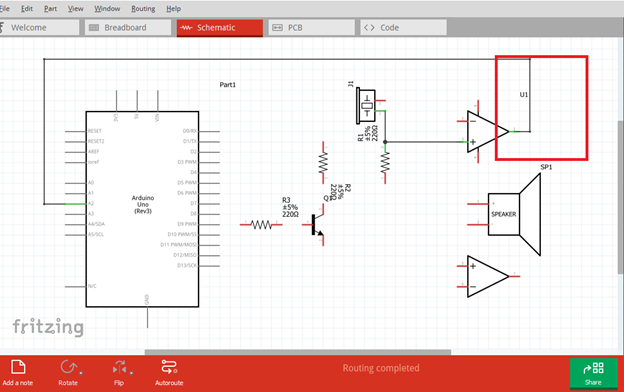
Task: Click the horizontal scrollbar thumb
Action: (298, 352)
